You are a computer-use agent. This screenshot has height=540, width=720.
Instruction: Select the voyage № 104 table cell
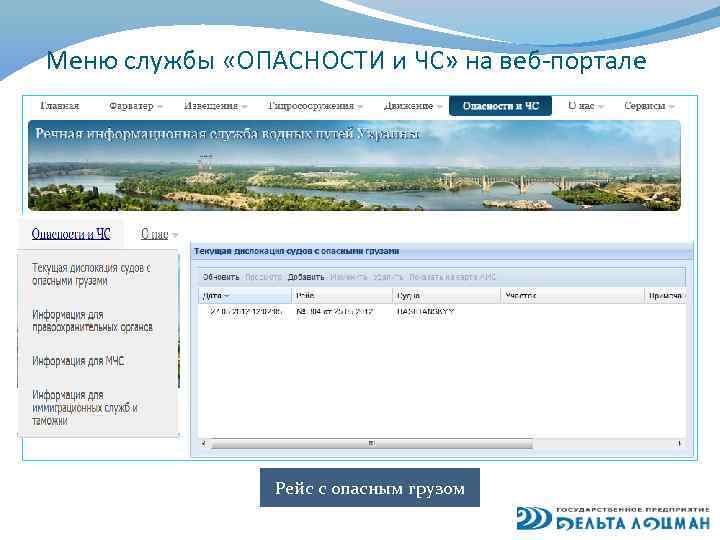(335, 312)
